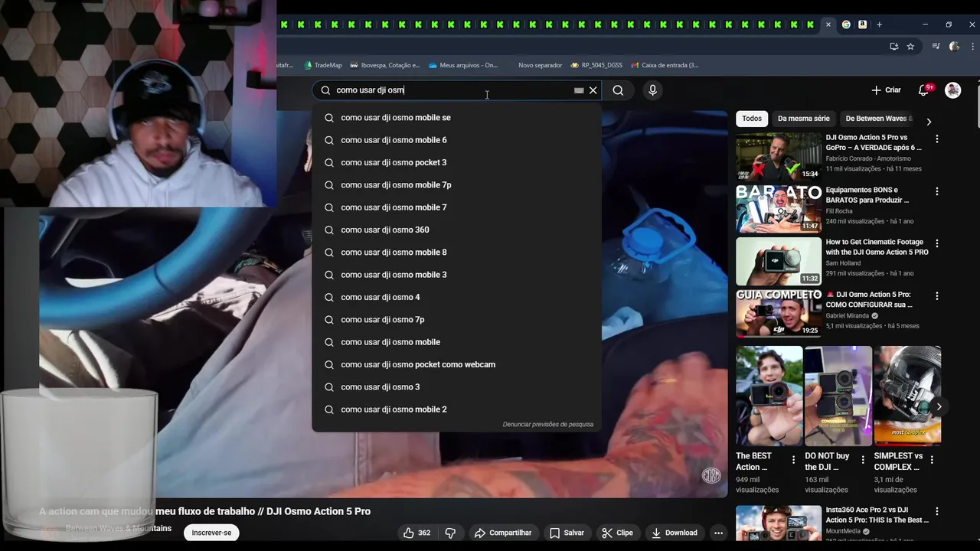Select suggestion 'como usar dji osmo 360'
The image size is (980, 551).
456,230
